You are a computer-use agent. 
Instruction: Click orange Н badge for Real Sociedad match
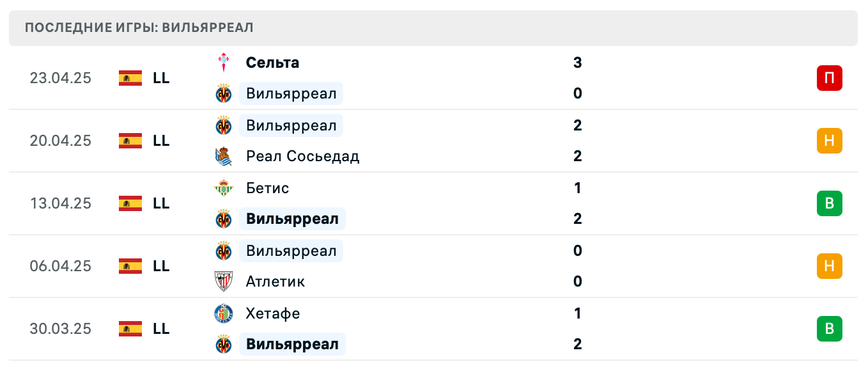829,141
